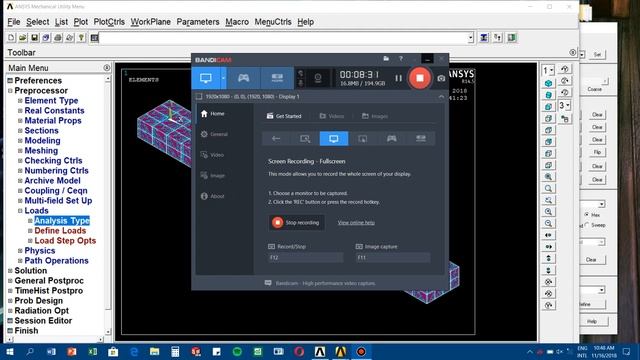Switch to Bandicam Videos tab
Screen dimensions: 640x360
[x=332, y=116]
